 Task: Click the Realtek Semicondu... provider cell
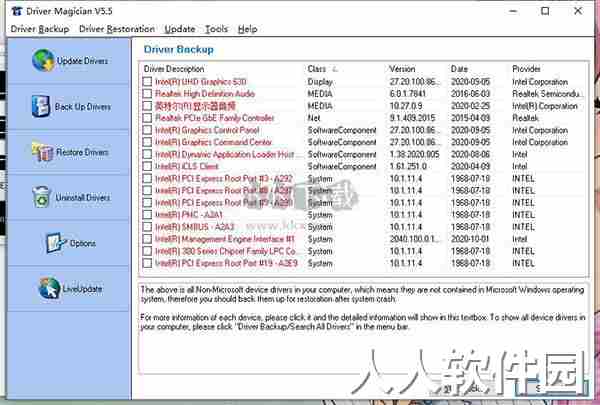tap(547, 94)
